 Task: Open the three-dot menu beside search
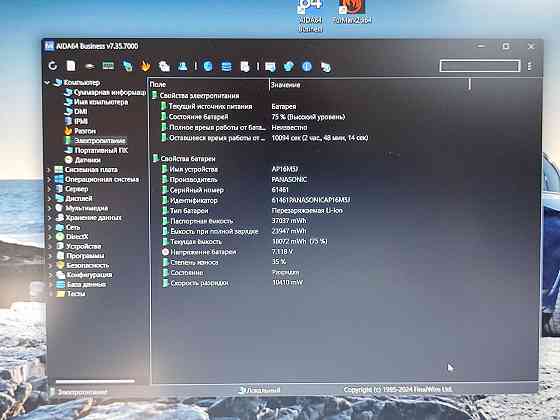click(x=530, y=66)
